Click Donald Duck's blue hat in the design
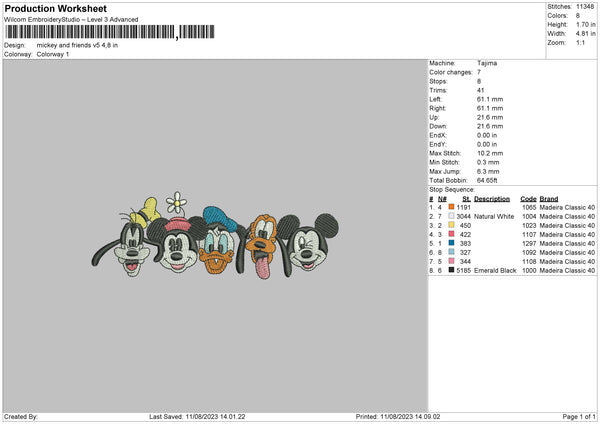600x424 pixels. coord(217,218)
